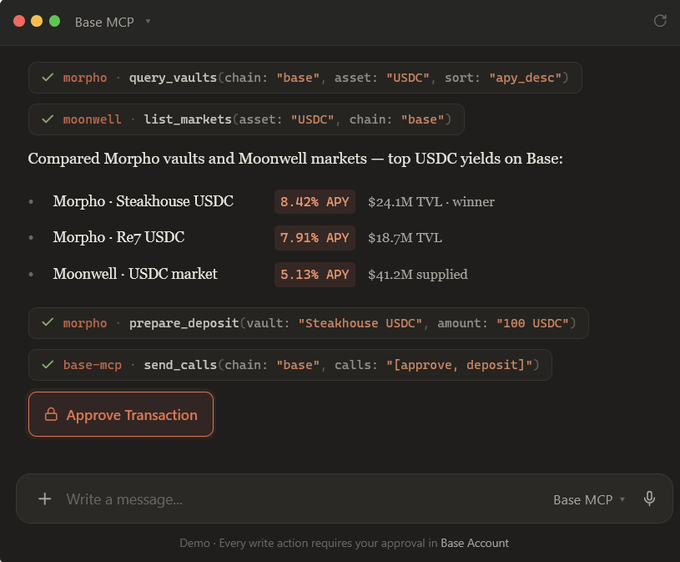
Task: Click the refresh icon in title bar
Action: pos(660,21)
